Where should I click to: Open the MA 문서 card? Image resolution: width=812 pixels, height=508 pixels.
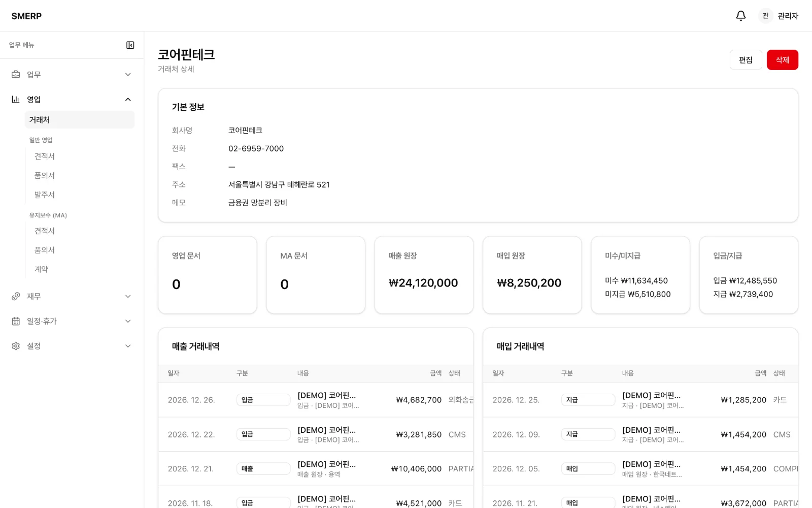pyautogui.click(x=316, y=275)
